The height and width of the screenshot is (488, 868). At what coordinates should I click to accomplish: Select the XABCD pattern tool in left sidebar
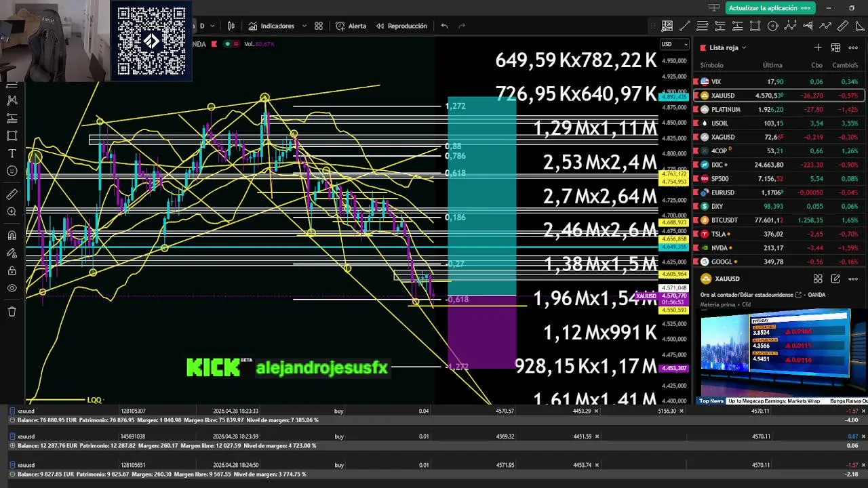point(12,100)
